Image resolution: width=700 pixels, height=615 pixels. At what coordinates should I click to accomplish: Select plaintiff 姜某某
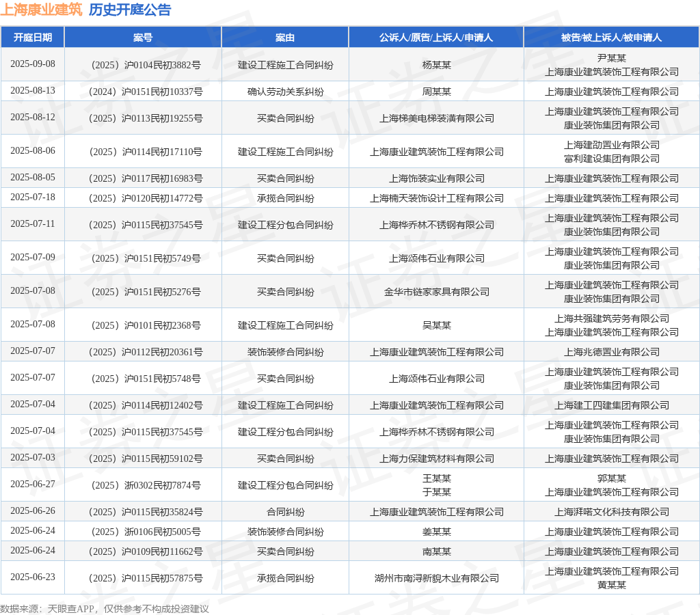[437, 532]
